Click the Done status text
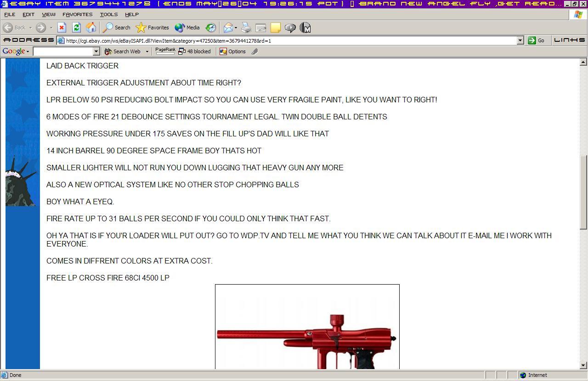The image size is (588, 381). [15, 375]
